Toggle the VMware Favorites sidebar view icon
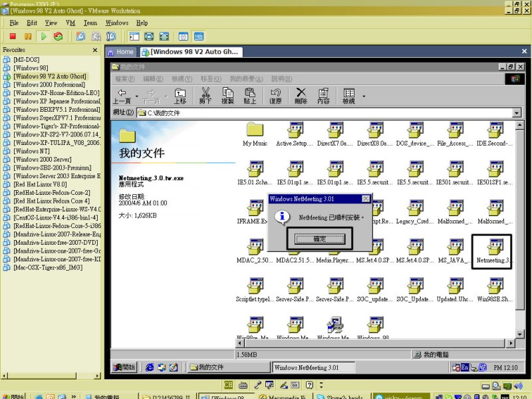Image resolution: width=532 pixels, height=399 pixels. tap(134, 36)
